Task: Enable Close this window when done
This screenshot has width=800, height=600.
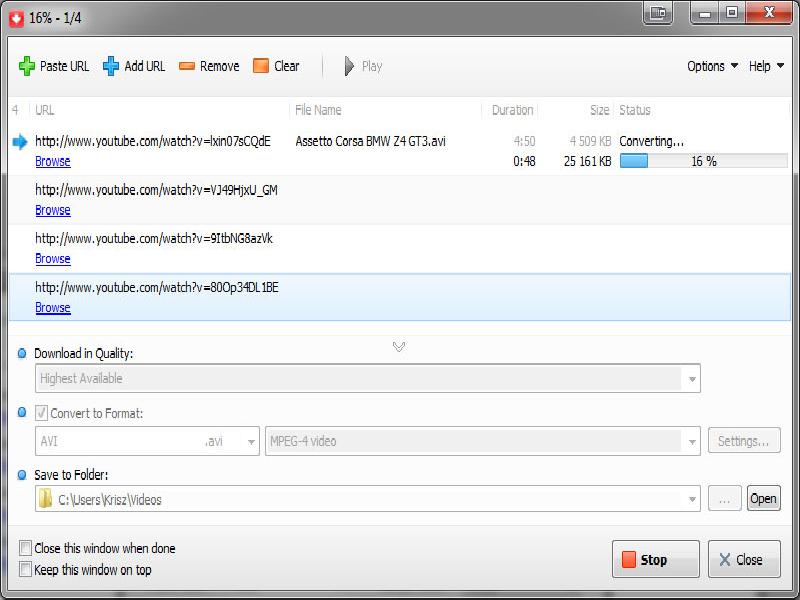Action: 25,548
